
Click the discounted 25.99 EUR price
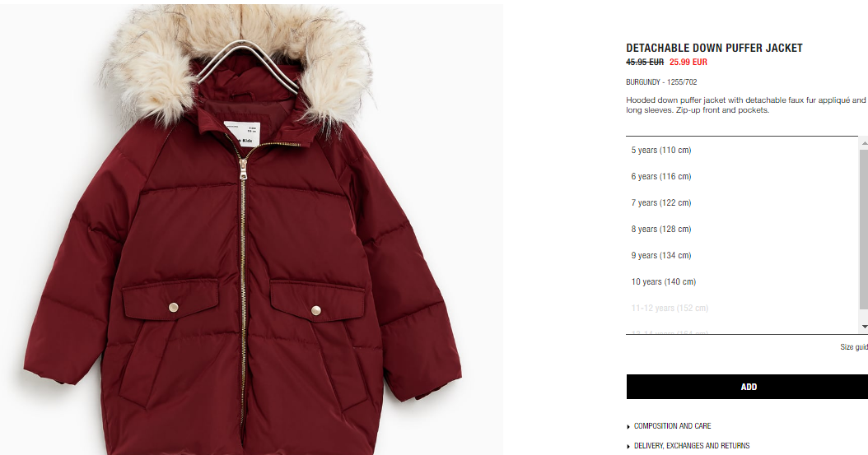click(688, 62)
